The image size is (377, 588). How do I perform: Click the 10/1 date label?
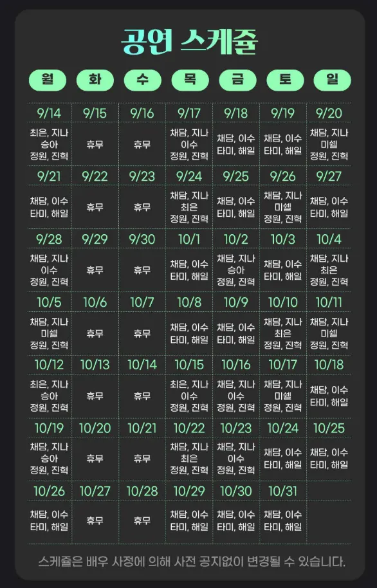click(189, 239)
